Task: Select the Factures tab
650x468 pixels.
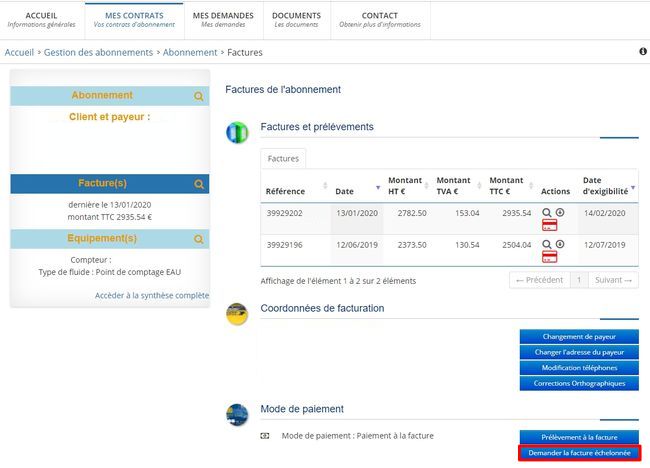Action: pyautogui.click(x=283, y=158)
